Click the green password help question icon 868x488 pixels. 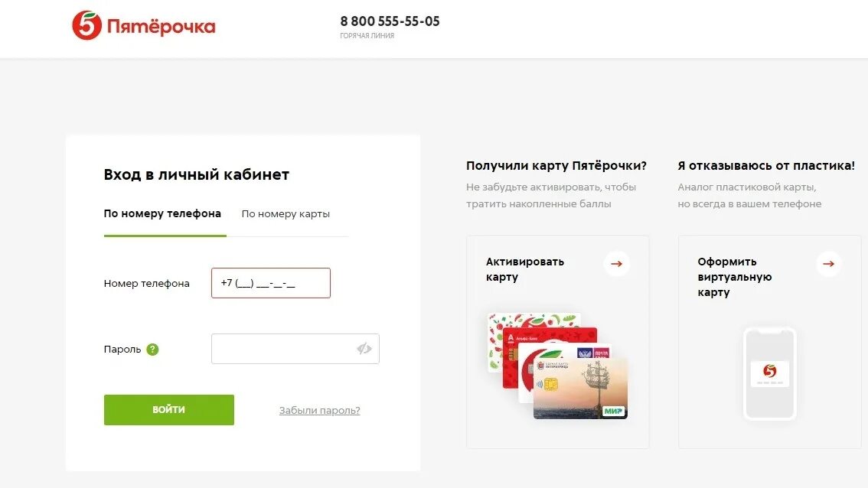point(152,349)
